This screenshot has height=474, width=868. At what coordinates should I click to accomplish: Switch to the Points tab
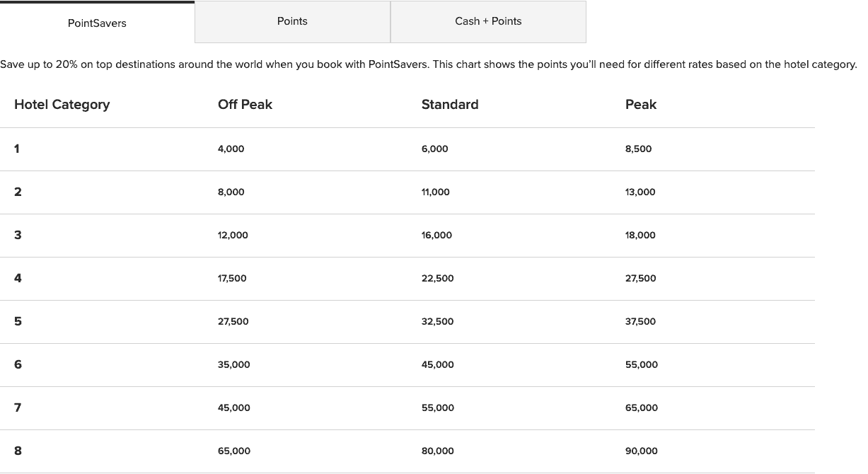(292, 21)
